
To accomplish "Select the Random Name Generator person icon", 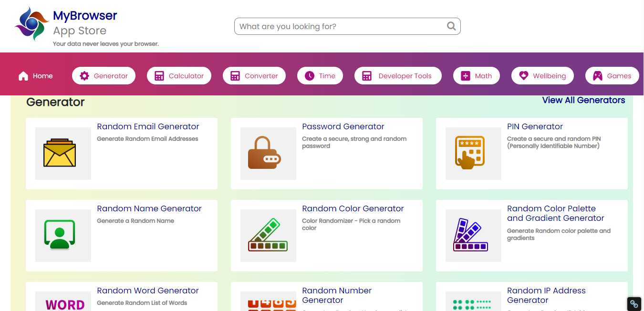I will point(60,235).
